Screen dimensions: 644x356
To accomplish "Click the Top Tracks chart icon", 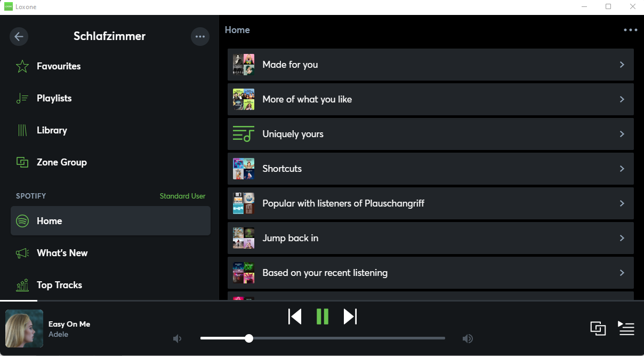I will click(22, 285).
